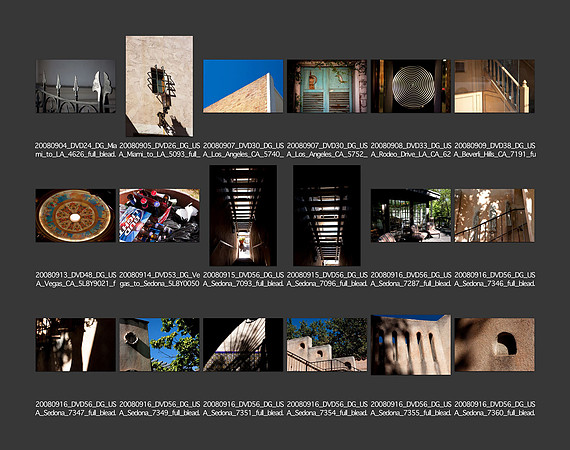The height and width of the screenshot is (450, 570).
Task: Click filename 'Sedona_7093_full_bleed'
Action: (x=243, y=279)
